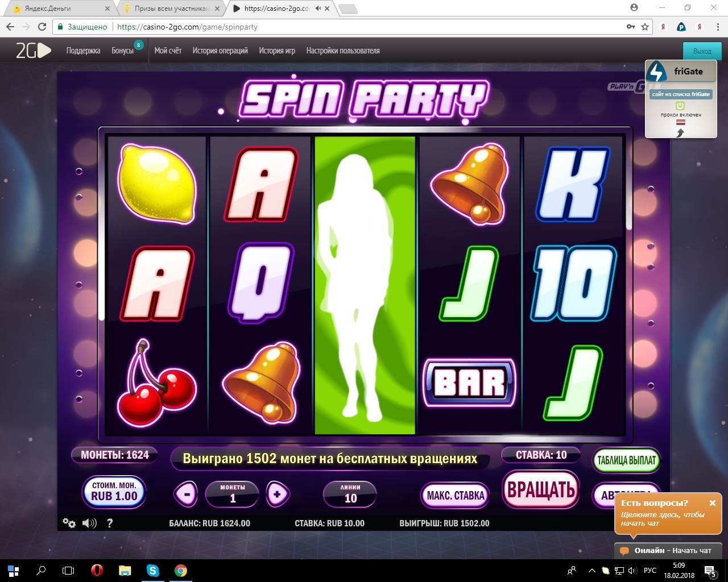
Task: Click the ЛИНИИ lines selector
Action: click(350, 493)
